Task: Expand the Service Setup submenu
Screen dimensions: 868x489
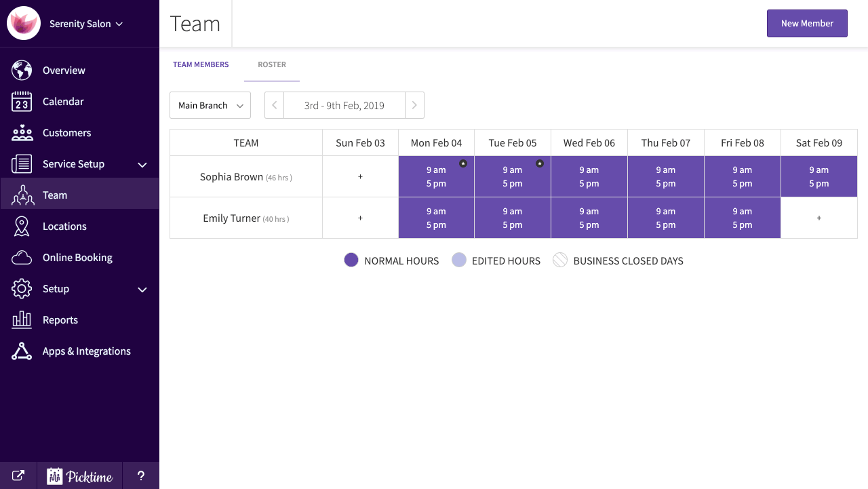Action: pyautogui.click(x=142, y=164)
